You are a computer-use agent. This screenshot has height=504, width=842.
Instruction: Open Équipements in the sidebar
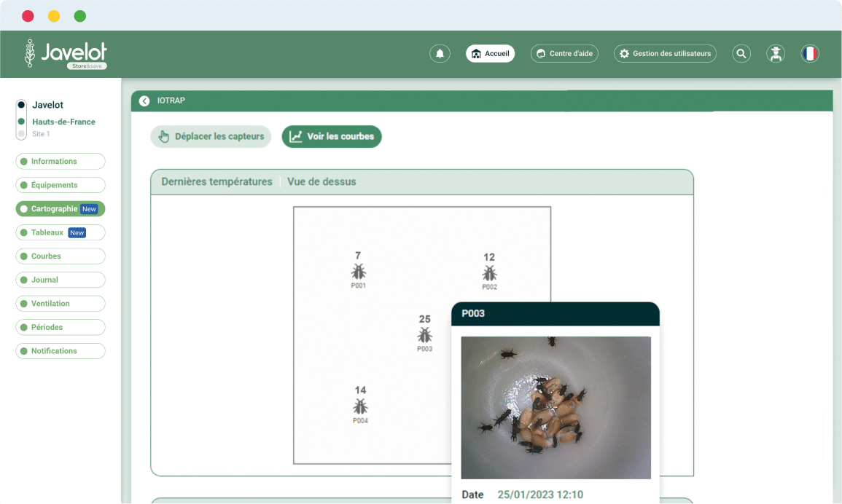coord(61,185)
